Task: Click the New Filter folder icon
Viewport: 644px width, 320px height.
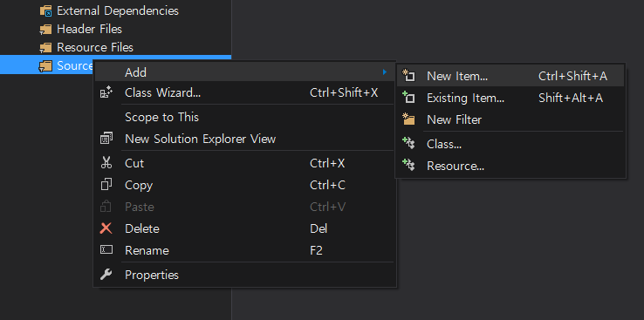Action: click(x=408, y=119)
